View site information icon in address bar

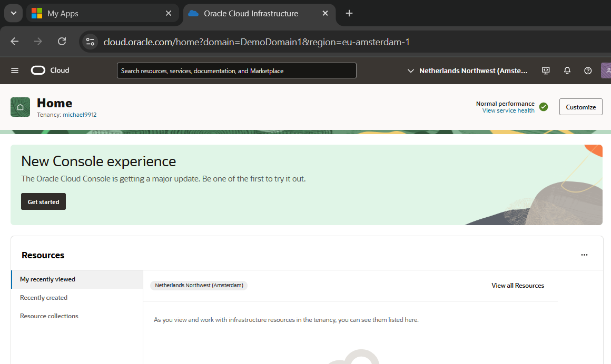(90, 42)
